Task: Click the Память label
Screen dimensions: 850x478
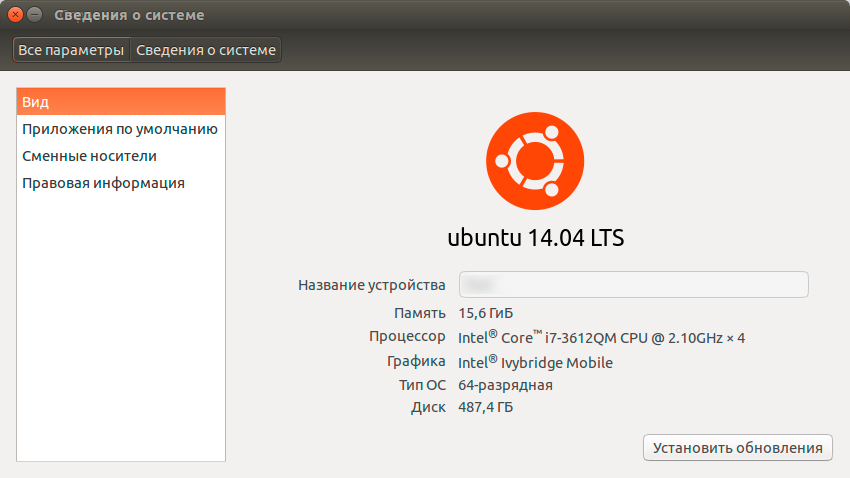Action: tap(420, 313)
